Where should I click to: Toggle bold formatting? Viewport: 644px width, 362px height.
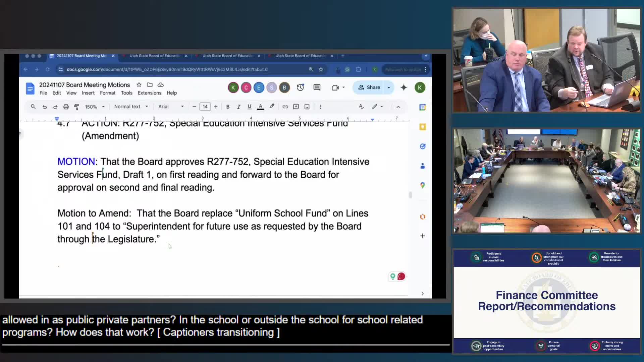coord(228,107)
